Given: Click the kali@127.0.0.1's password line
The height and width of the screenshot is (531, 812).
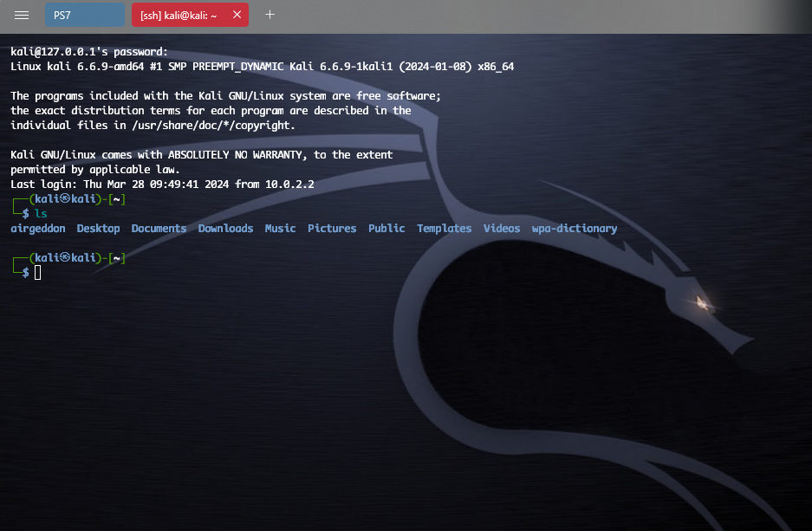Looking at the screenshot, I should coord(89,52).
